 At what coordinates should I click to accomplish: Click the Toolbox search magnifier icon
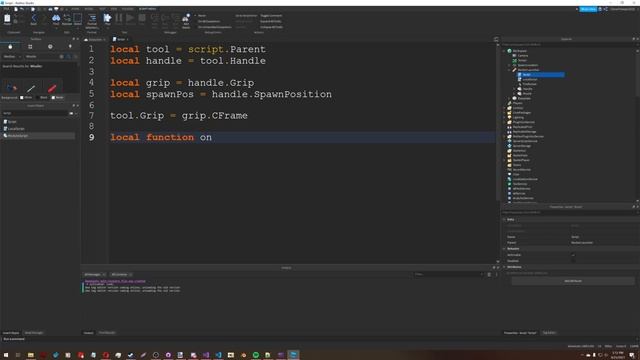coord(69,56)
